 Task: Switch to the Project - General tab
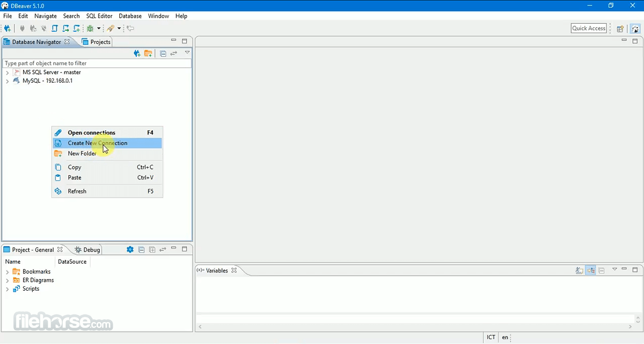33,249
